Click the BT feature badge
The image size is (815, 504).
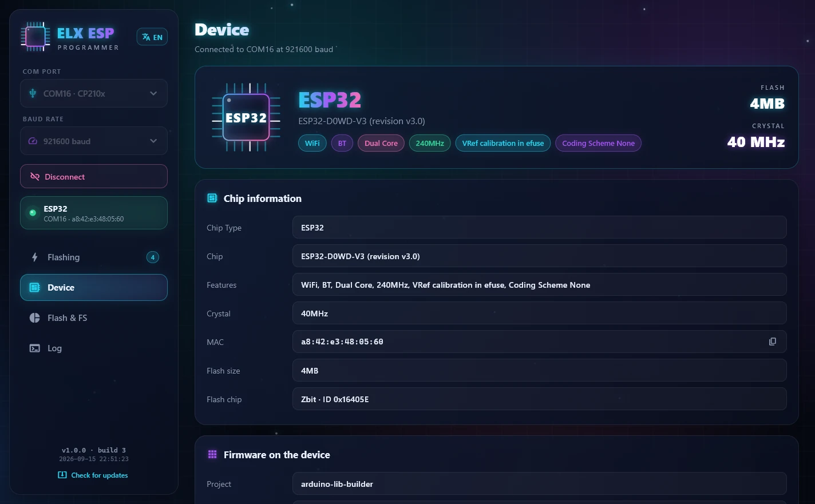coord(342,143)
